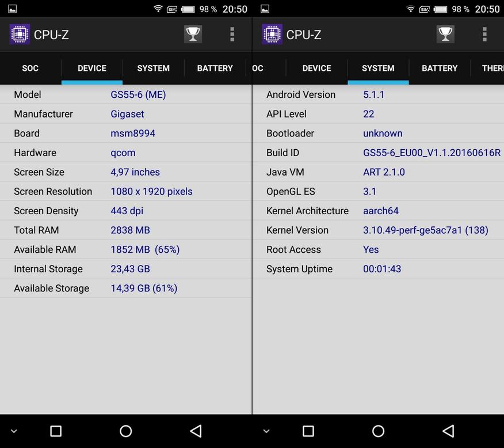Image resolution: width=504 pixels, height=448 pixels.
Task: Tap OpenGL ES value 3.1
Action: point(369,191)
